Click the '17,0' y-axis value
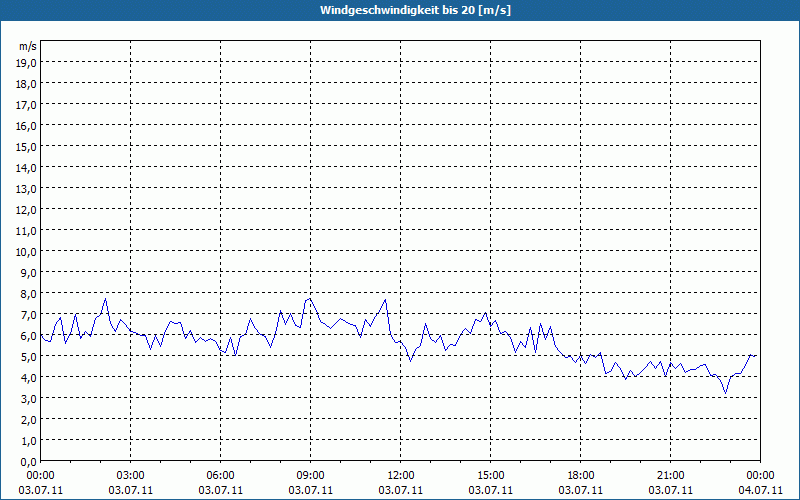The image size is (800, 500). (x=27, y=105)
